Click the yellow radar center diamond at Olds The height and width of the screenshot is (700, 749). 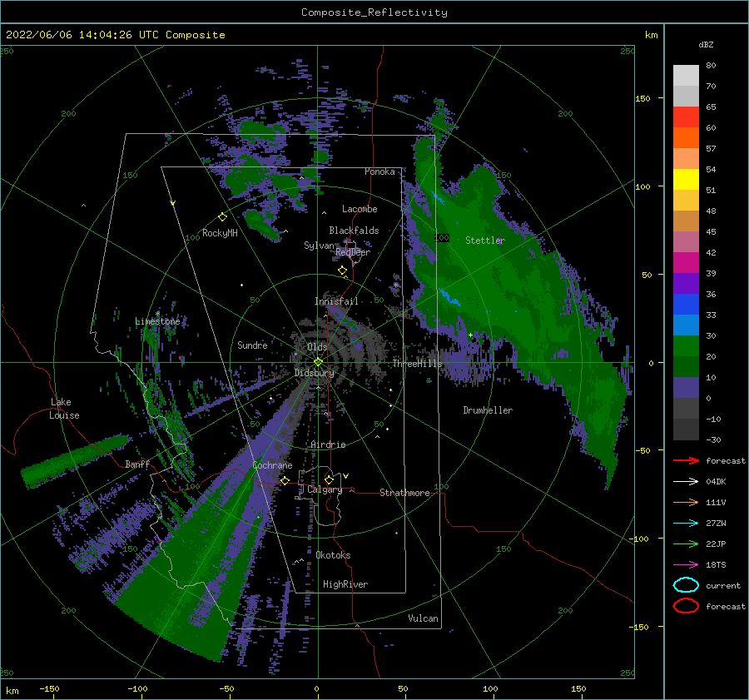318,362
